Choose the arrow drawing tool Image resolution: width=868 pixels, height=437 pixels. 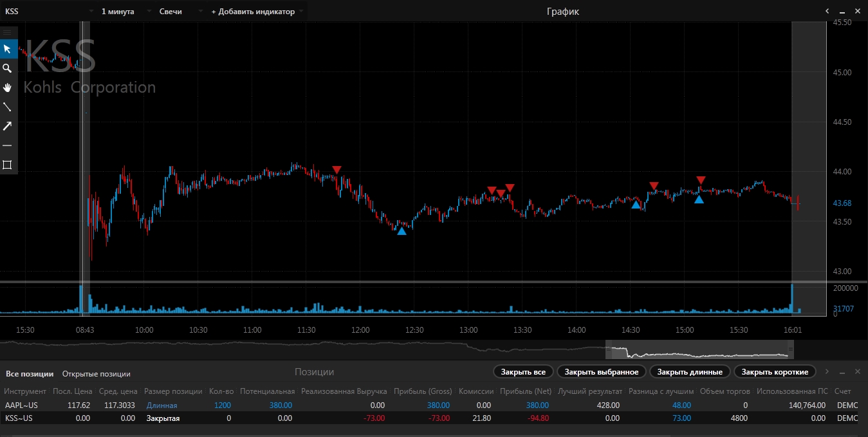[x=8, y=126]
